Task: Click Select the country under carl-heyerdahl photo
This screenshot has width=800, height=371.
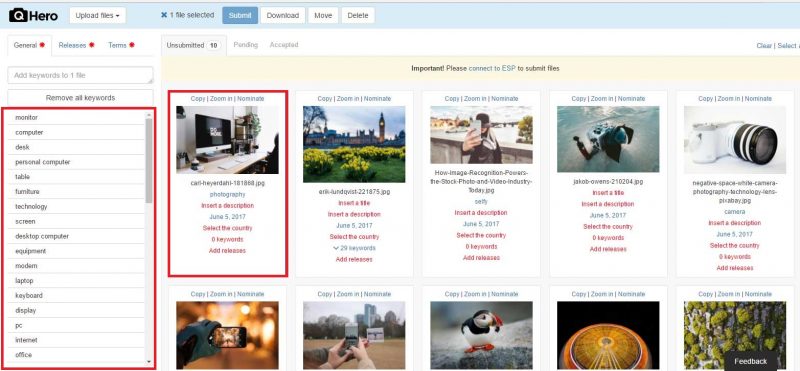Action: 228,228
